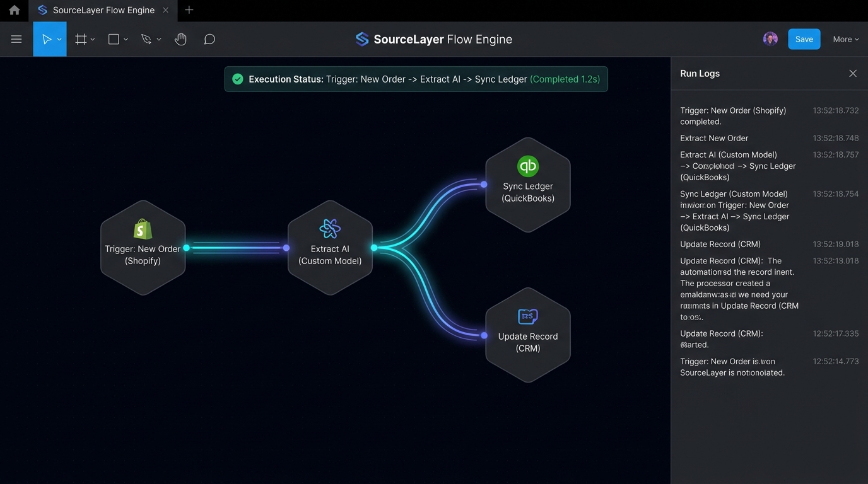868x484 pixels.
Task: Click the Extract AI atom icon
Action: click(x=330, y=229)
